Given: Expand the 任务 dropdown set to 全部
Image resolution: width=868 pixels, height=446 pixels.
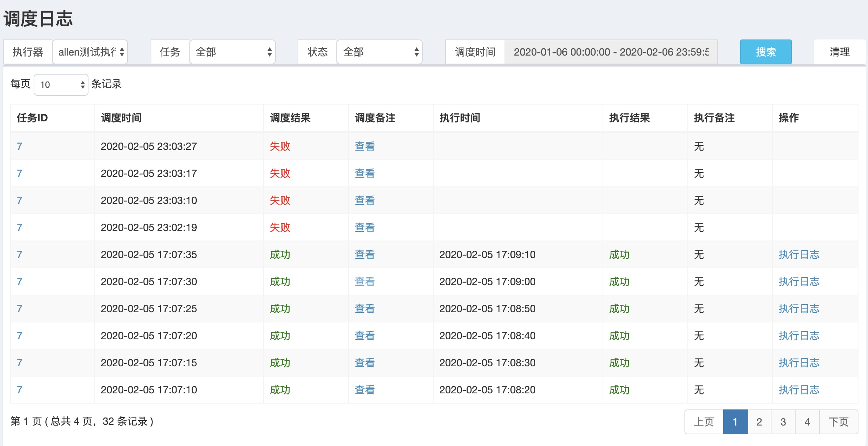Looking at the screenshot, I should [233, 52].
